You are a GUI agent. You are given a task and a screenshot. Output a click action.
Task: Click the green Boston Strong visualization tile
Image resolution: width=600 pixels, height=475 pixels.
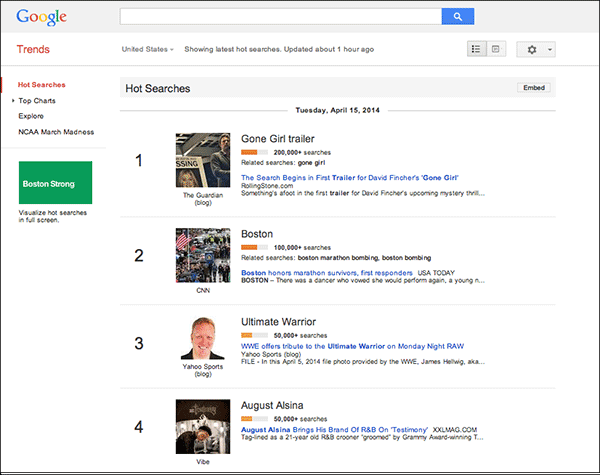(55, 183)
